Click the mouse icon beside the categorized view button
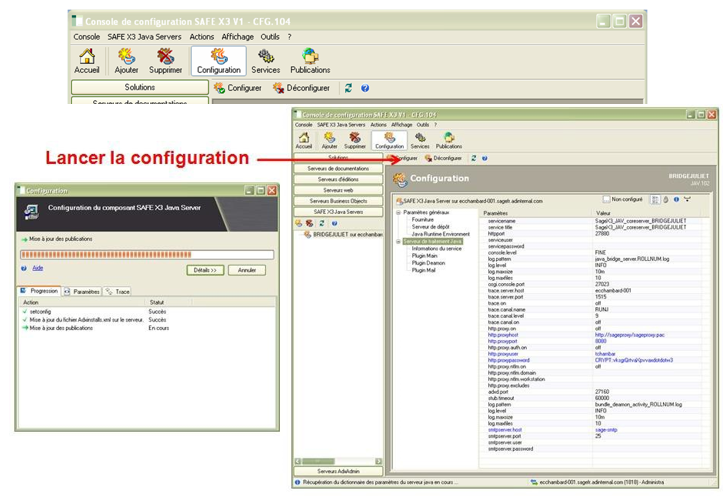Image resolution: width=725 pixels, height=496 pixels. (666, 200)
